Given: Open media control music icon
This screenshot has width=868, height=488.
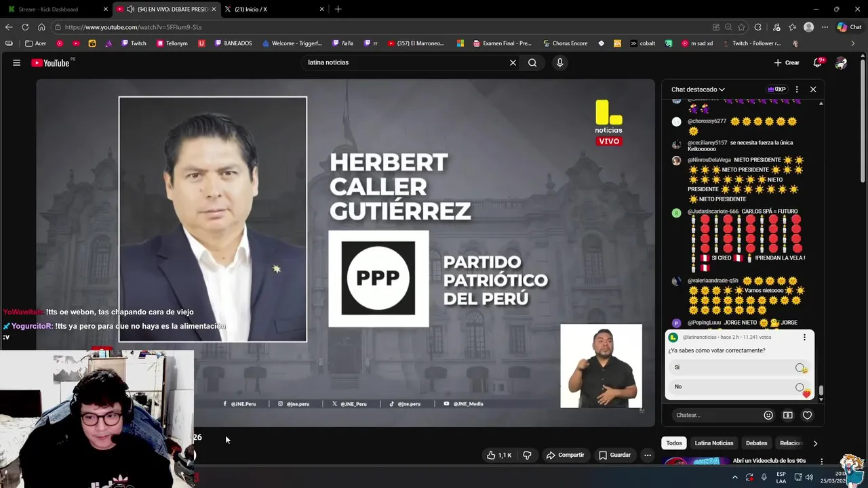Looking at the screenshot, I should (776, 27).
